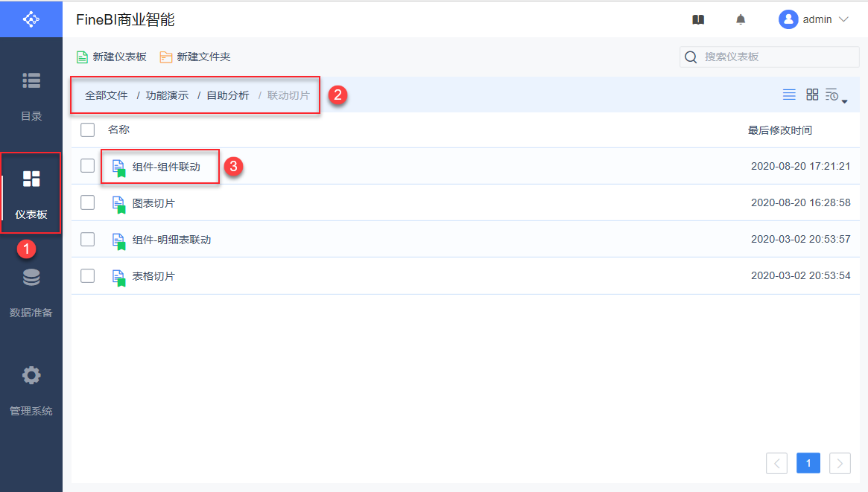Click the FineBI logo icon
The width and height of the screenshot is (868, 492).
(x=31, y=19)
